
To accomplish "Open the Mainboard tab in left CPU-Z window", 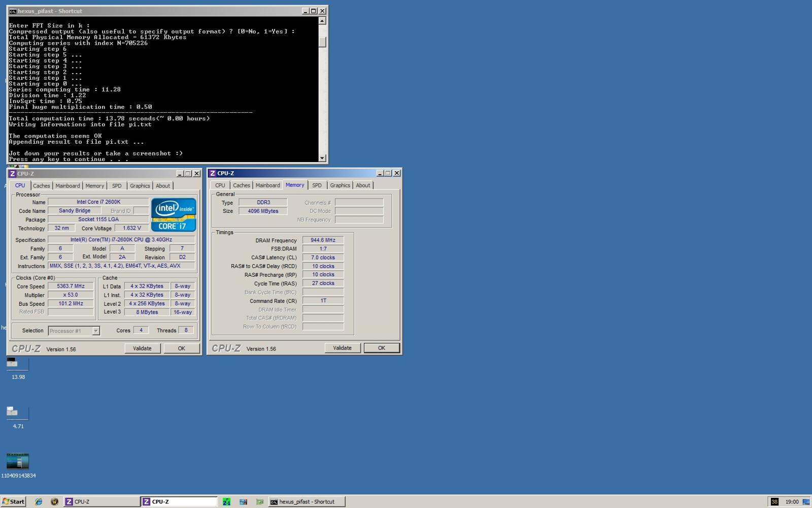I will click(x=67, y=186).
